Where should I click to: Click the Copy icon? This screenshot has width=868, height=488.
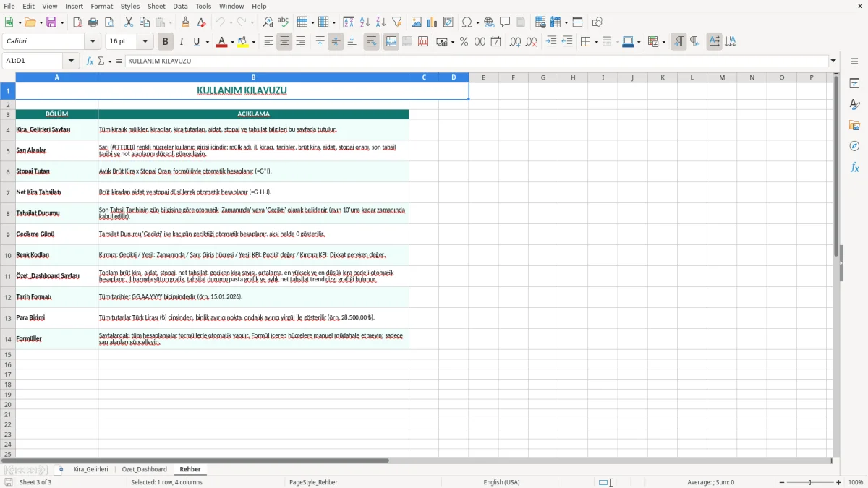click(145, 22)
